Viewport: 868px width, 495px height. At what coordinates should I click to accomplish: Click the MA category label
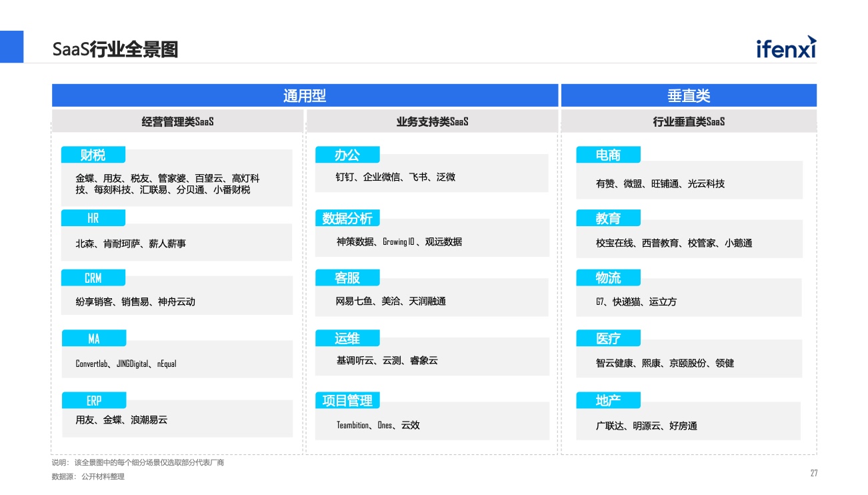click(94, 339)
